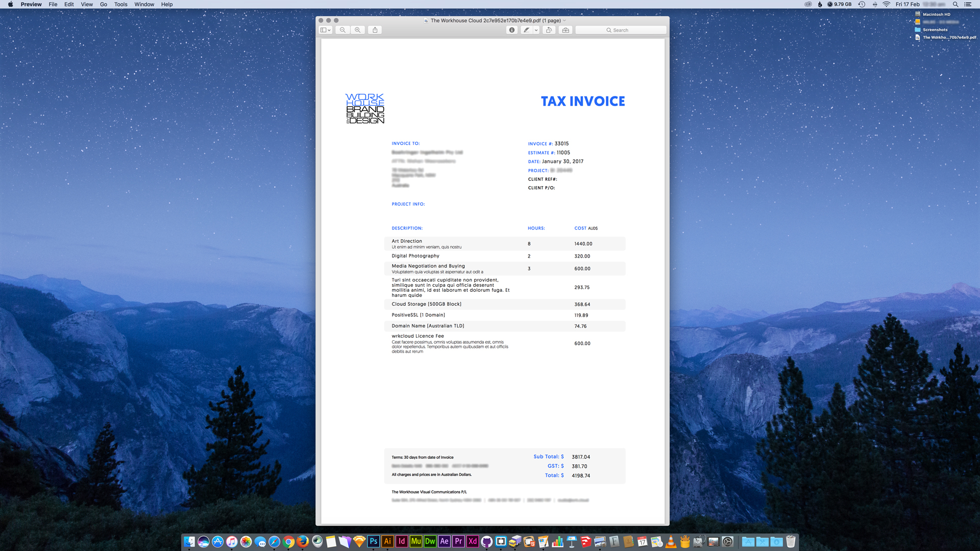This screenshot has height=551, width=980.
Task: Open the Share button in toolbar
Action: pyautogui.click(x=375, y=30)
